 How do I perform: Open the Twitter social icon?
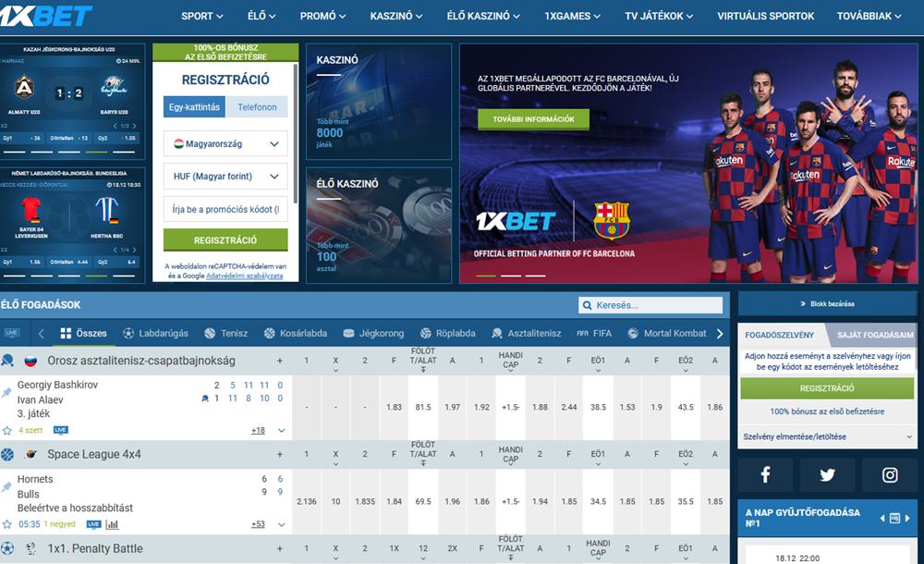pyautogui.click(x=827, y=475)
